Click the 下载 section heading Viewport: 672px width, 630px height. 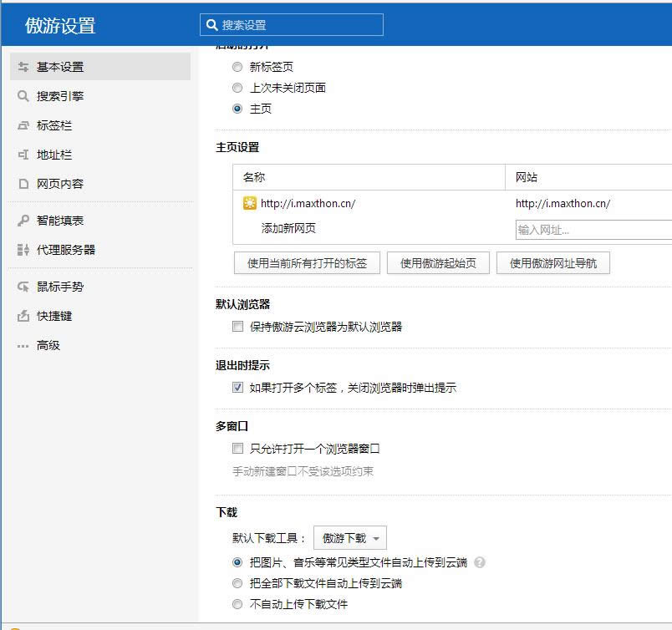click(x=227, y=512)
